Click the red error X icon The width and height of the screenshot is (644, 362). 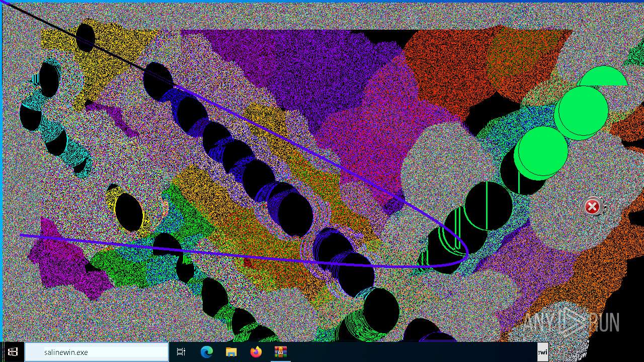pyautogui.click(x=592, y=206)
